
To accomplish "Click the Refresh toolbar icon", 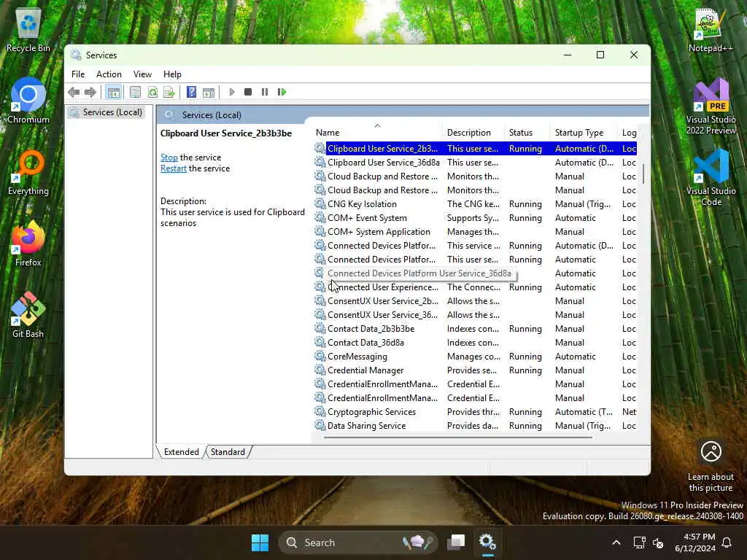I will pos(152,92).
